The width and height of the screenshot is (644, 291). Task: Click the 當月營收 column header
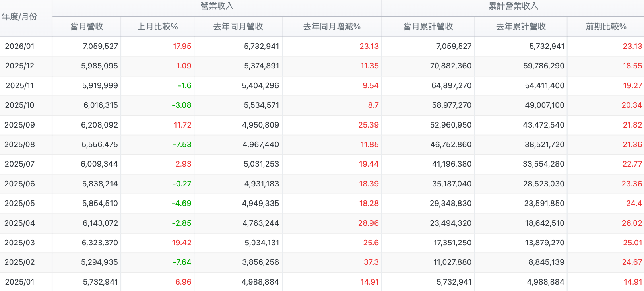[x=87, y=27]
